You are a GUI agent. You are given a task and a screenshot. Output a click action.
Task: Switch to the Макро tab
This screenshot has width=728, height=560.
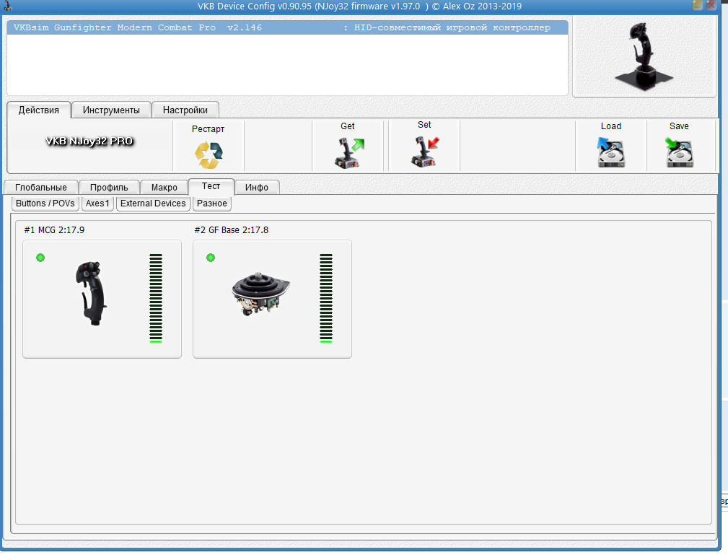[x=164, y=188]
